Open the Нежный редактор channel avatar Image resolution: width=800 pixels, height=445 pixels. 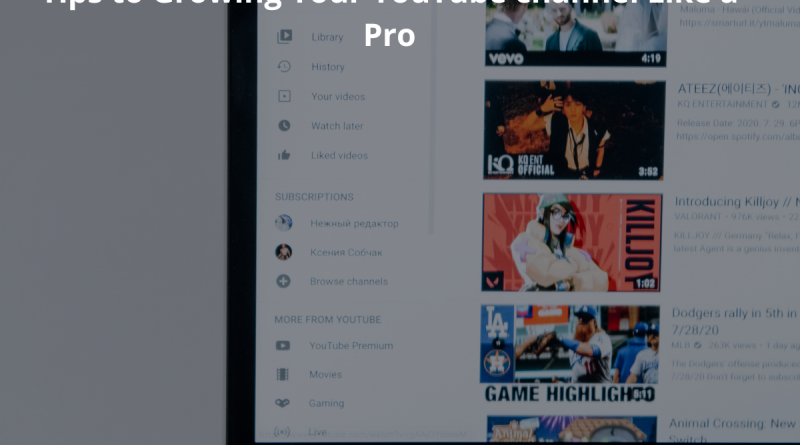284,223
